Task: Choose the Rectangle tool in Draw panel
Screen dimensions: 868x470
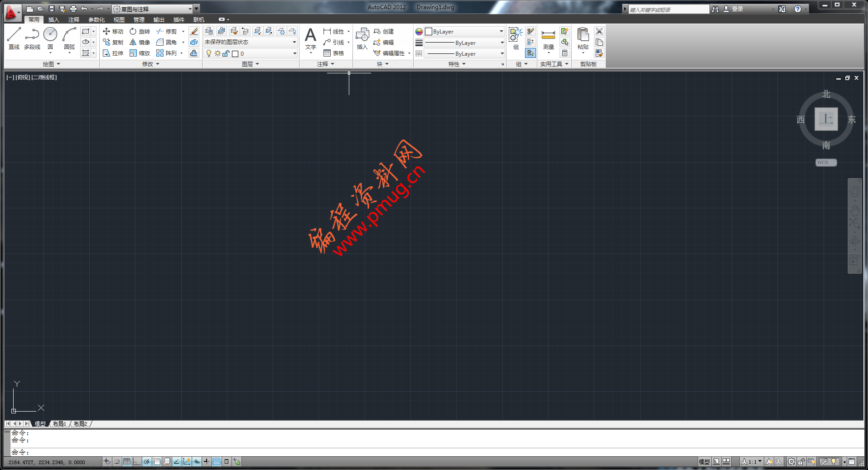Action: click(x=85, y=31)
